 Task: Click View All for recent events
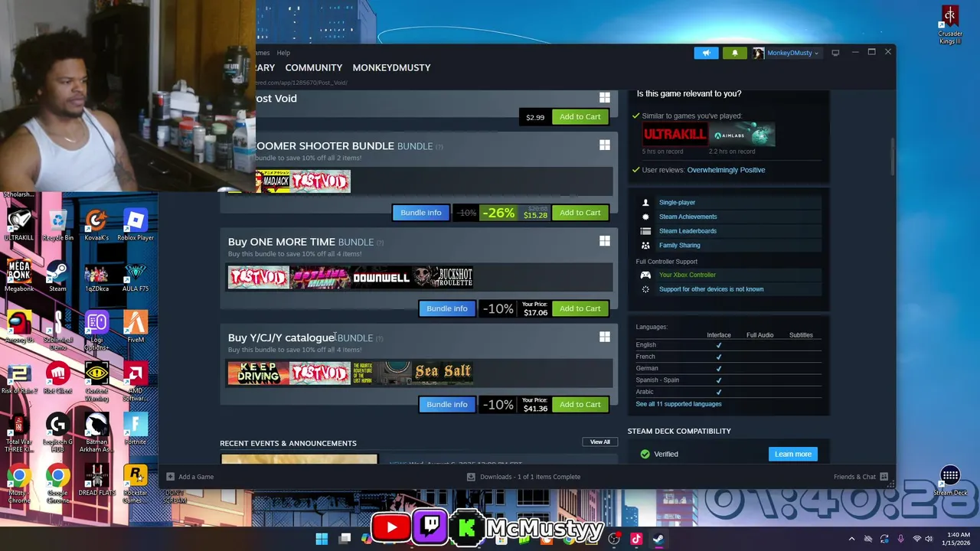point(599,442)
